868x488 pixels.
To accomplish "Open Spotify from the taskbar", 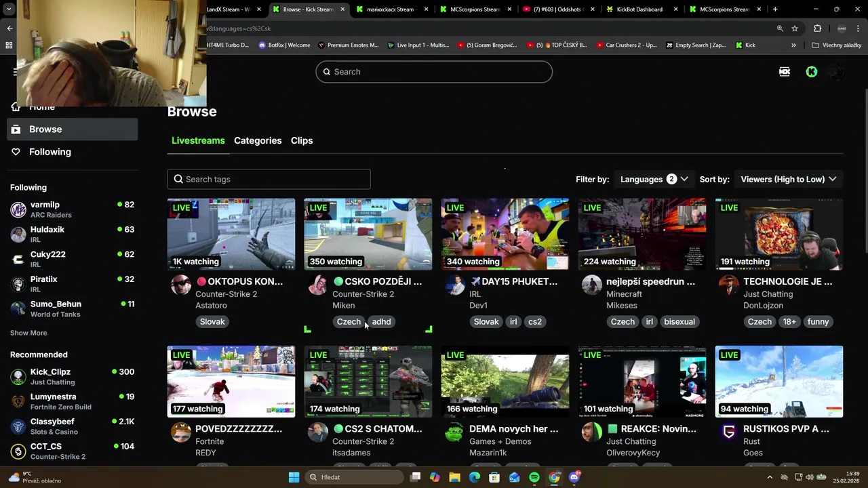I will tap(534, 477).
